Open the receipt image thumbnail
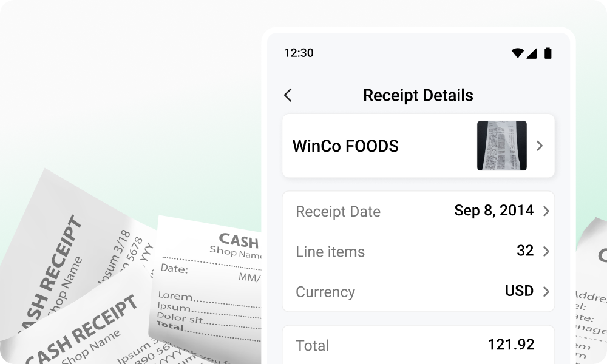 pos(501,146)
